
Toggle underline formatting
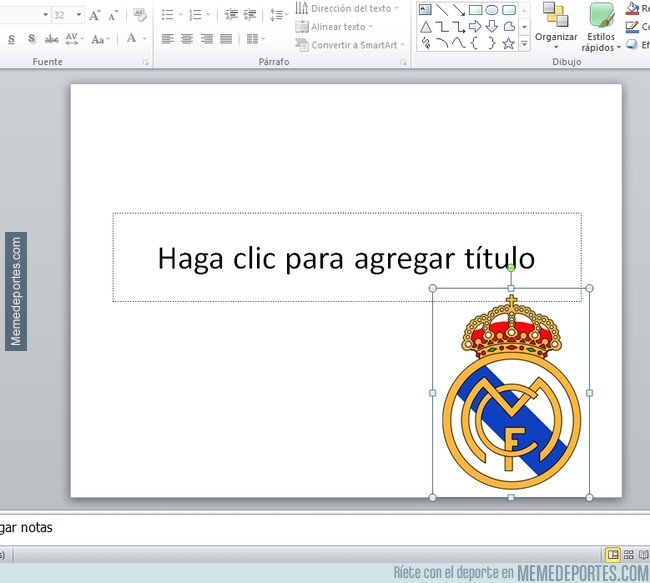(12, 39)
